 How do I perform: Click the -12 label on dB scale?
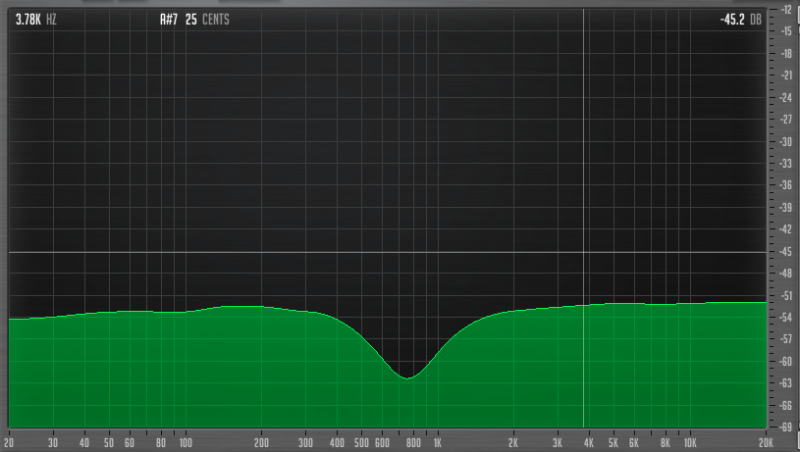tap(786, 9)
